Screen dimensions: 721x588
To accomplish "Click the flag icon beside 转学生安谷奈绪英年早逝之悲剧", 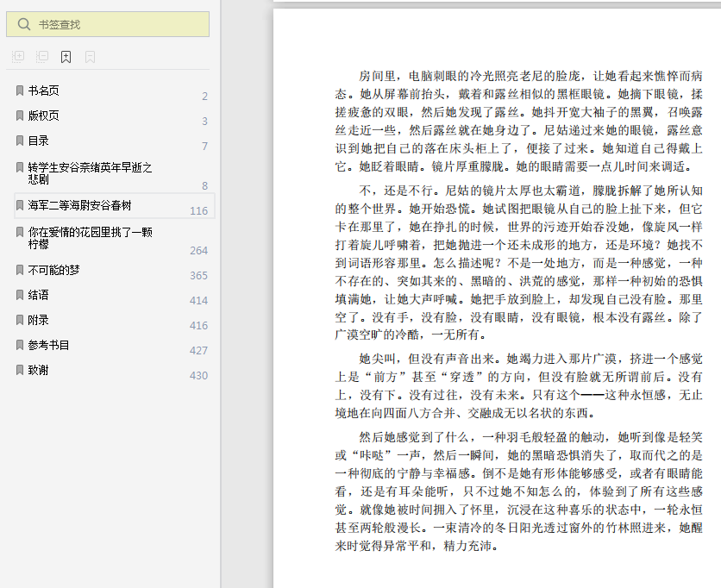I will coord(20,167).
